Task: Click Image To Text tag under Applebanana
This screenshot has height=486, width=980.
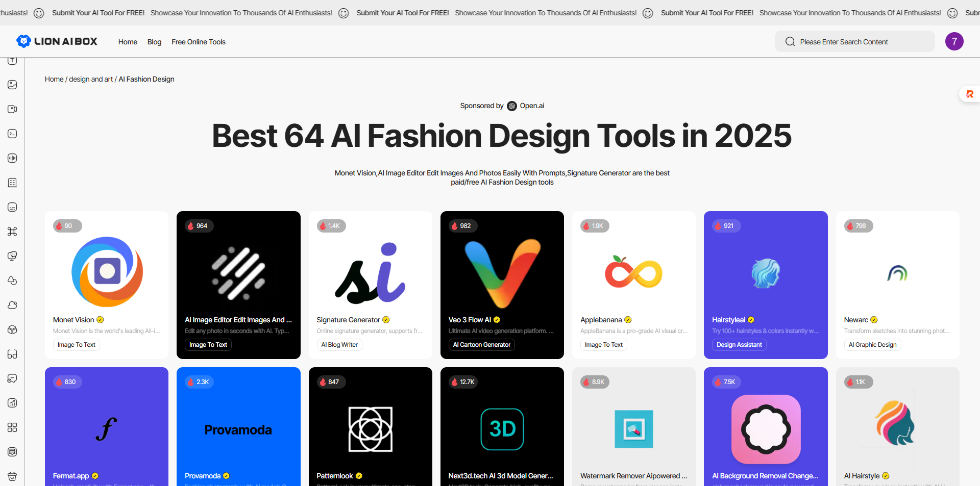Action: pyautogui.click(x=603, y=345)
